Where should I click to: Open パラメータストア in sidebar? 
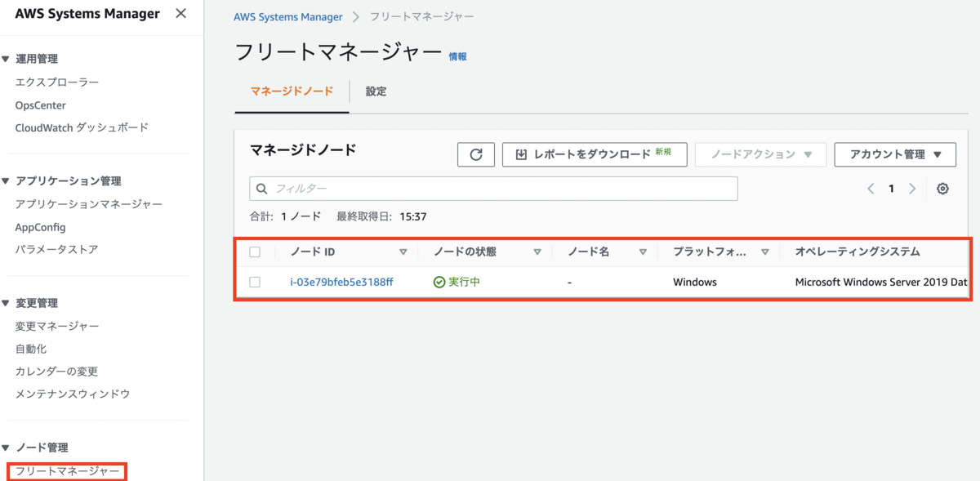(57, 249)
